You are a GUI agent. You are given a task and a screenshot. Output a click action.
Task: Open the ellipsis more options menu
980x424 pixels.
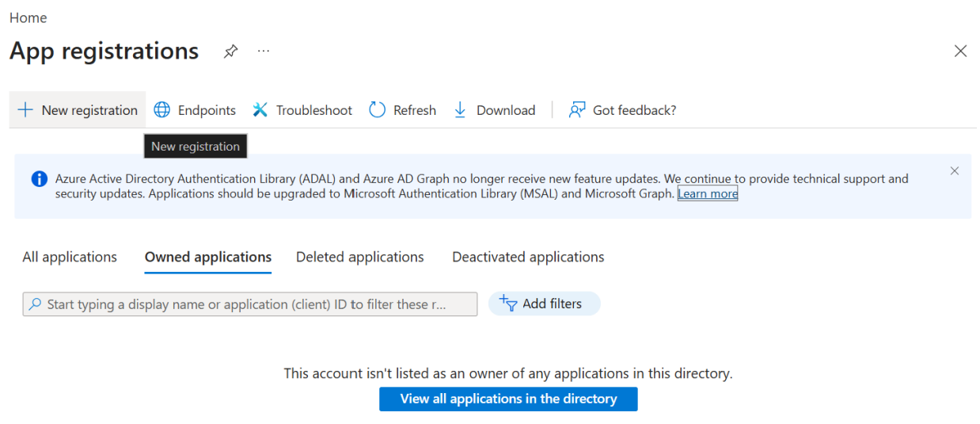coord(264,52)
